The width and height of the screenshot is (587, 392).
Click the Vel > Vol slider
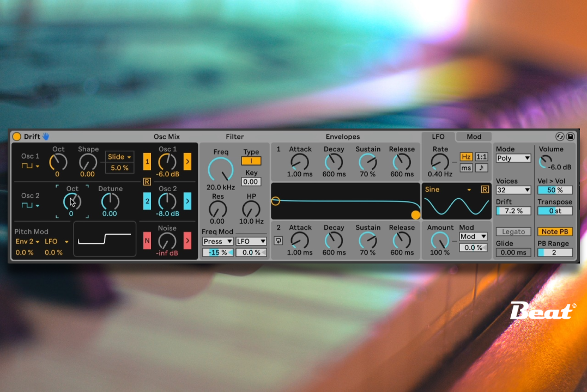[555, 190]
